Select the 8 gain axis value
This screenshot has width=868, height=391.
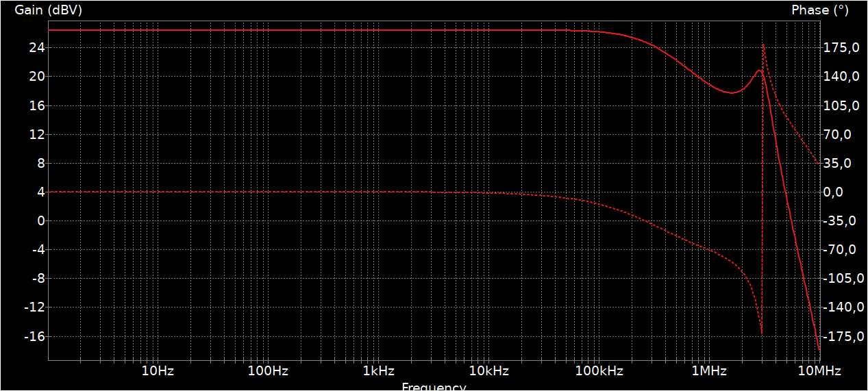40,163
